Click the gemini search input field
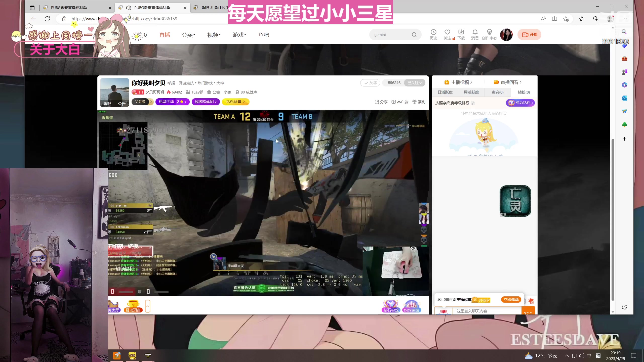 tap(391, 35)
